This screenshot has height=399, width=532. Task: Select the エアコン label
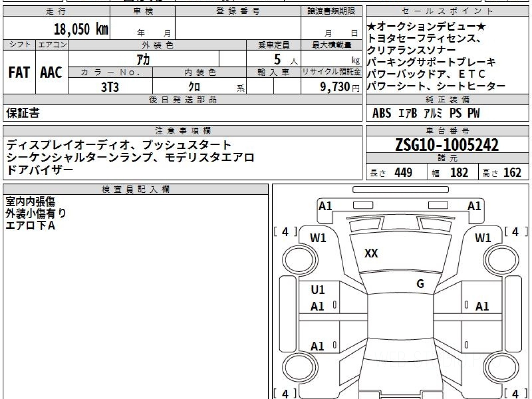tap(52, 45)
